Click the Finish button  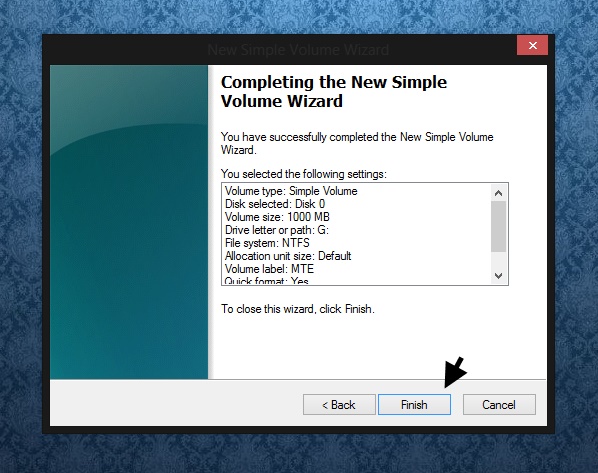414,404
